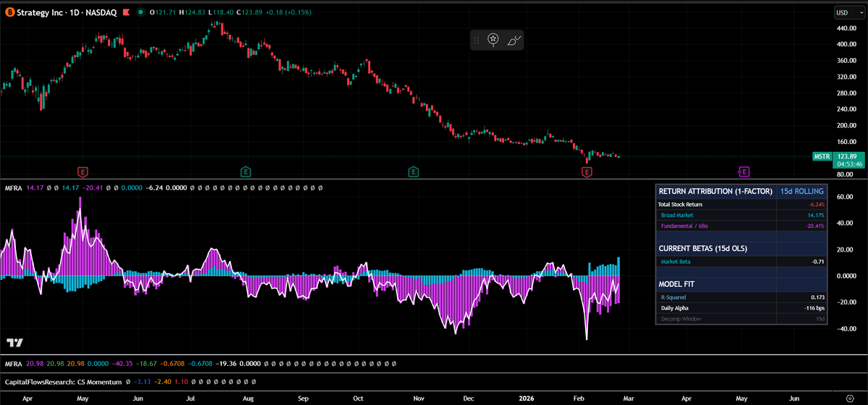This screenshot has width=868, height=405.
Task: Click the -40.00 indicator axis label
Action: click(846, 328)
